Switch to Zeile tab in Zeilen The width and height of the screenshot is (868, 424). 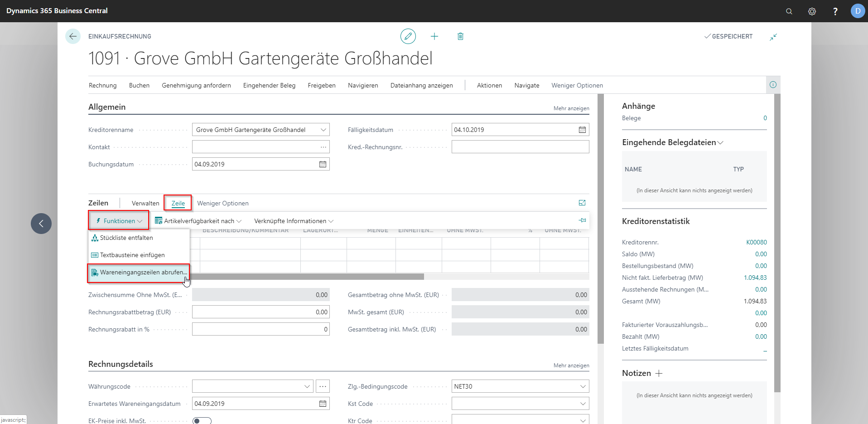(178, 203)
